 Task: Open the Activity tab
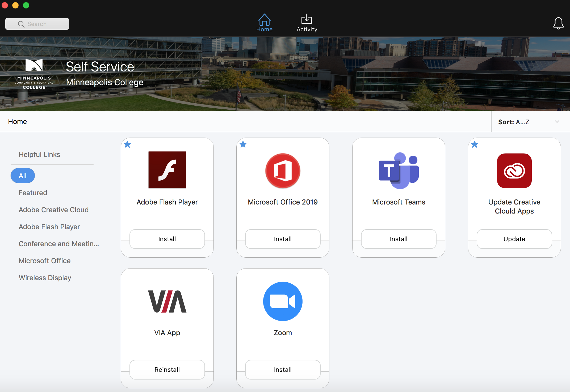click(307, 23)
